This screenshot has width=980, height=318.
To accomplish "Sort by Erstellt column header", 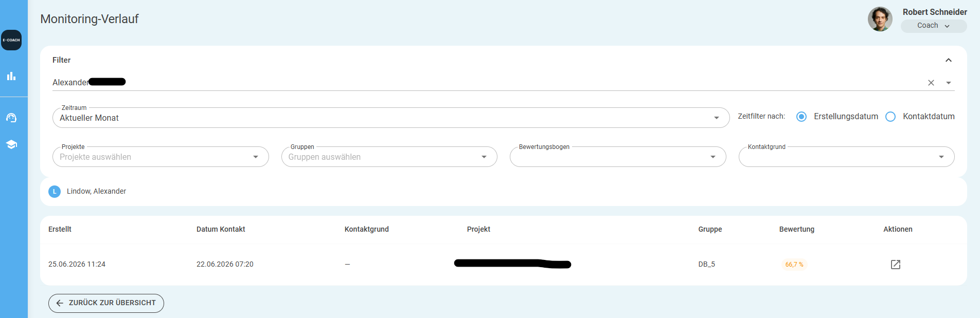I will [60, 229].
